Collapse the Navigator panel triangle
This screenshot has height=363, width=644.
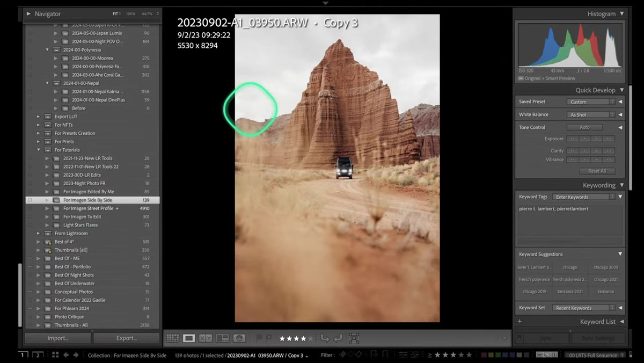(x=28, y=13)
